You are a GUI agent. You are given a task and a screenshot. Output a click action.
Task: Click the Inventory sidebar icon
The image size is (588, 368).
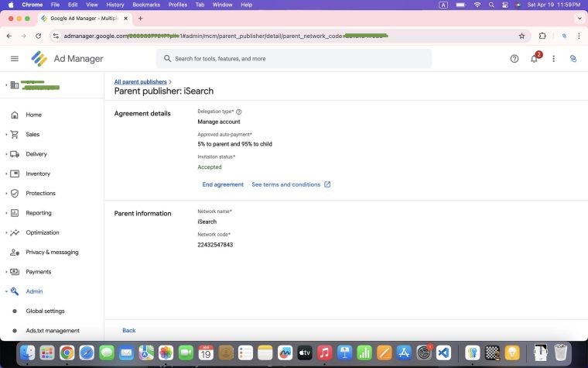pos(15,174)
